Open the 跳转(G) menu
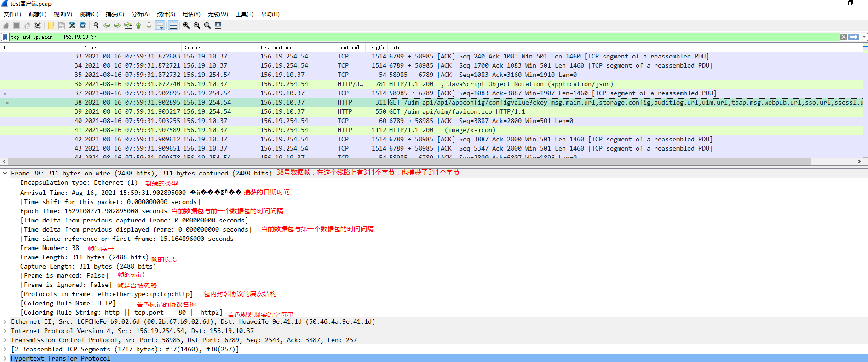868x362 pixels. point(89,14)
